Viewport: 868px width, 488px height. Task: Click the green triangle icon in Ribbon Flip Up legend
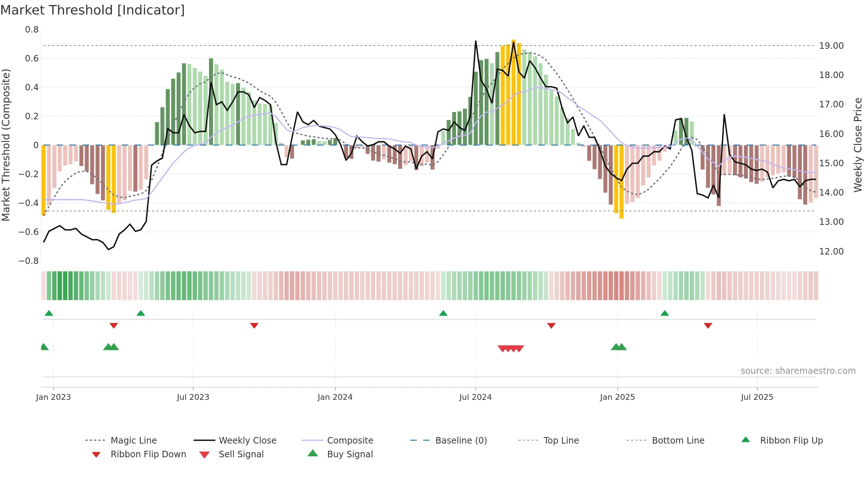[x=746, y=440]
